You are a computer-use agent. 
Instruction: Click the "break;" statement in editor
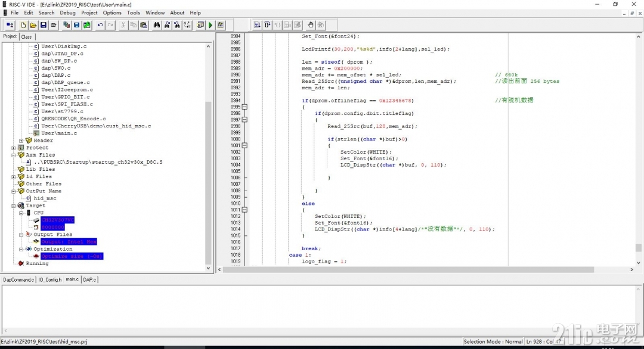(311, 248)
